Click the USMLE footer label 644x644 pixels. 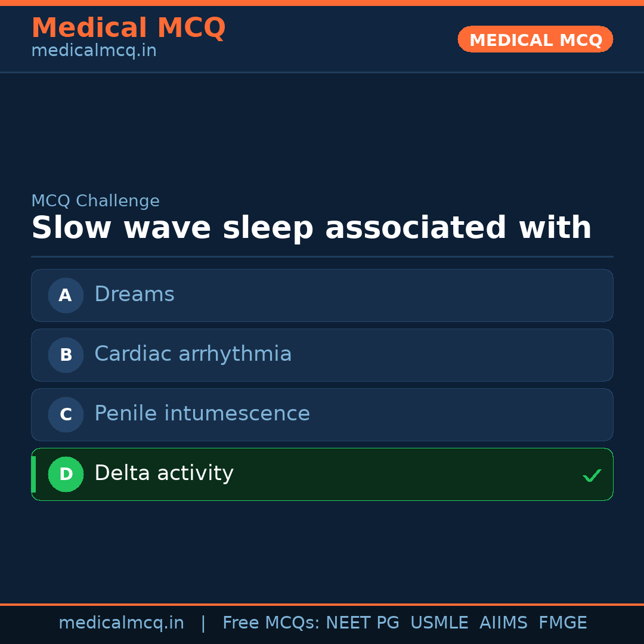coord(439,623)
